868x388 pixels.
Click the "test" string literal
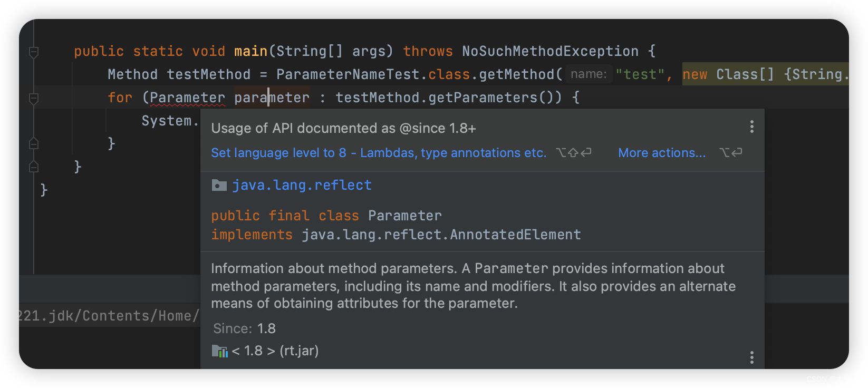[640, 74]
